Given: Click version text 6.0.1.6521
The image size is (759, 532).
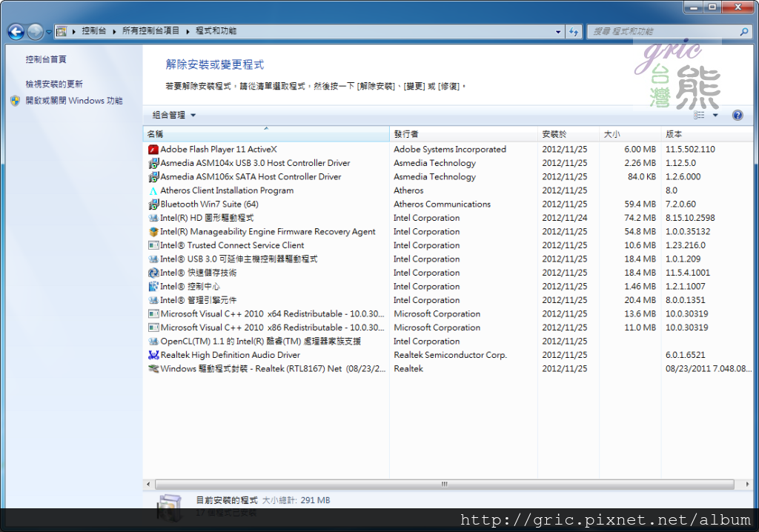Looking at the screenshot, I should pos(686,356).
